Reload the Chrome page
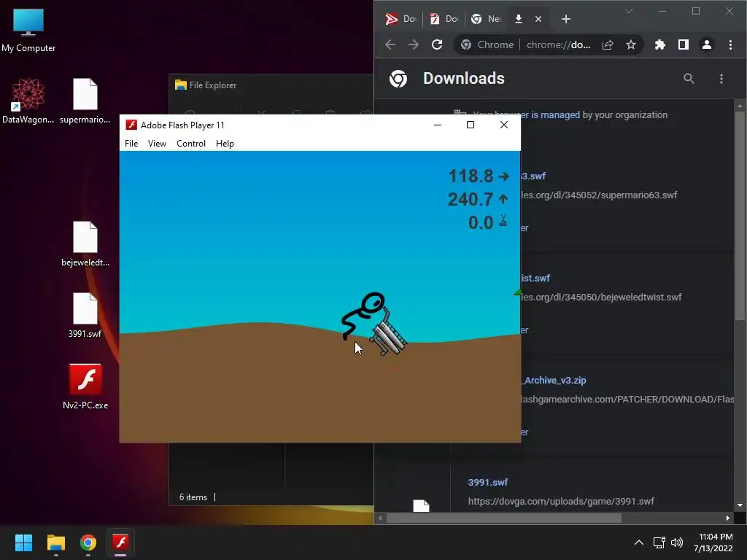This screenshot has width=747, height=560. tap(437, 44)
